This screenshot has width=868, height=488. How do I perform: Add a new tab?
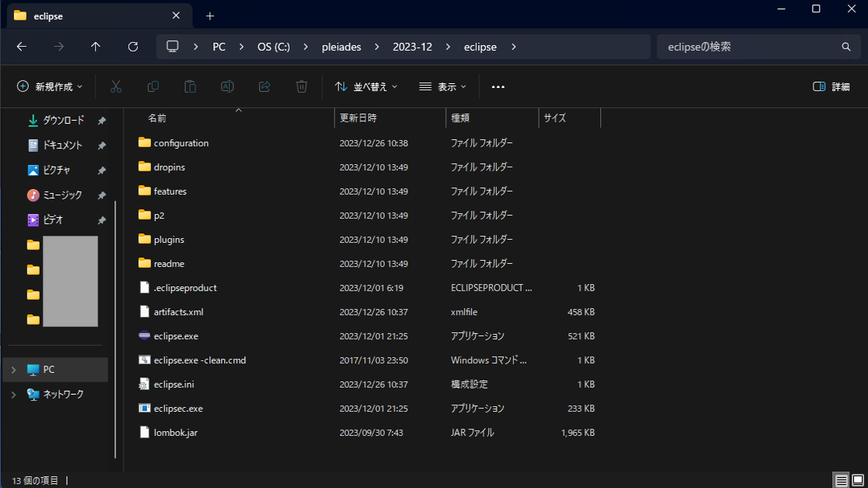pos(210,16)
